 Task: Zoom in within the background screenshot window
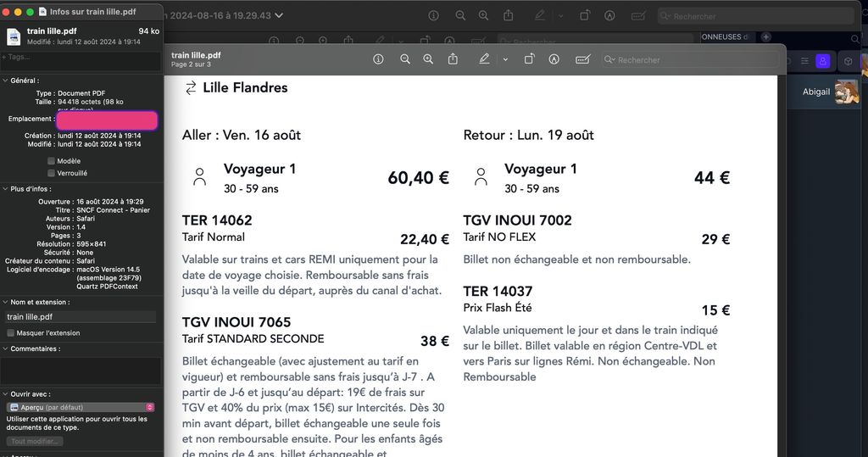[483, 15]
